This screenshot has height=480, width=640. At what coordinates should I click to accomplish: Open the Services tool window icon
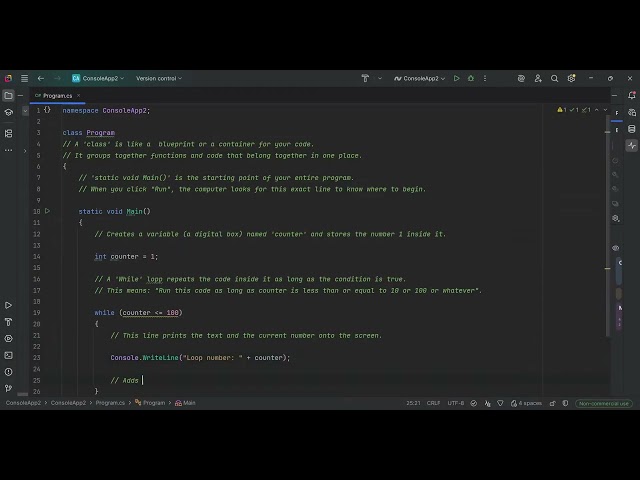click(x=8, y=339)
